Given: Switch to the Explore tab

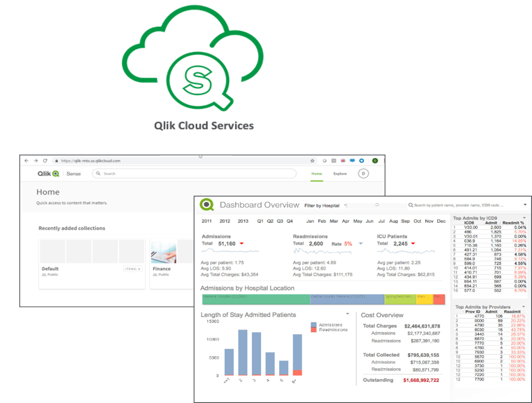Looking at the screenshot, I should click(340, 174).
